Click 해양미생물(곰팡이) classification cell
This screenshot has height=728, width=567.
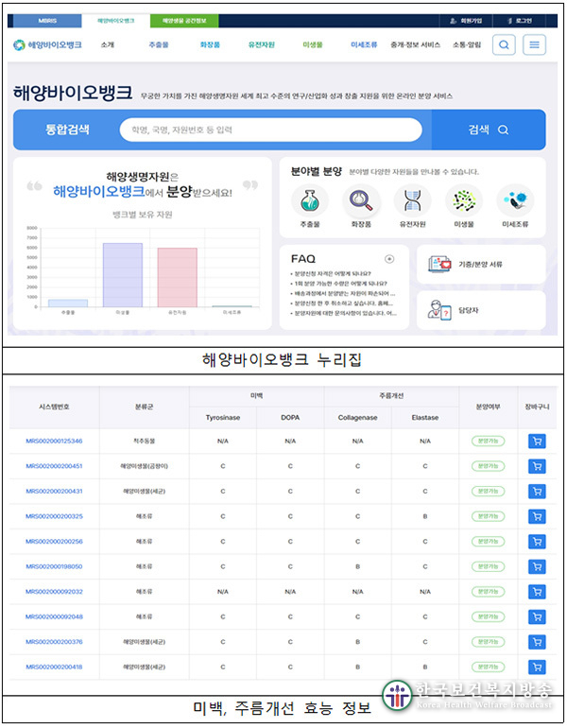144,466
